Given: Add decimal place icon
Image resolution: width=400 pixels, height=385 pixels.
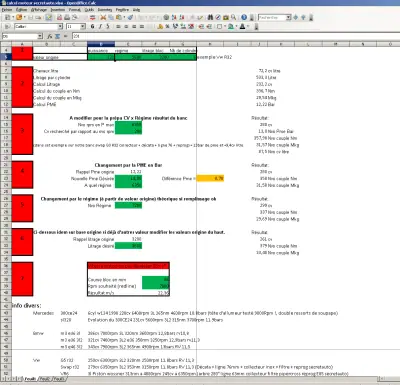Looking at the screenshot, I should (x=183, y=26).
